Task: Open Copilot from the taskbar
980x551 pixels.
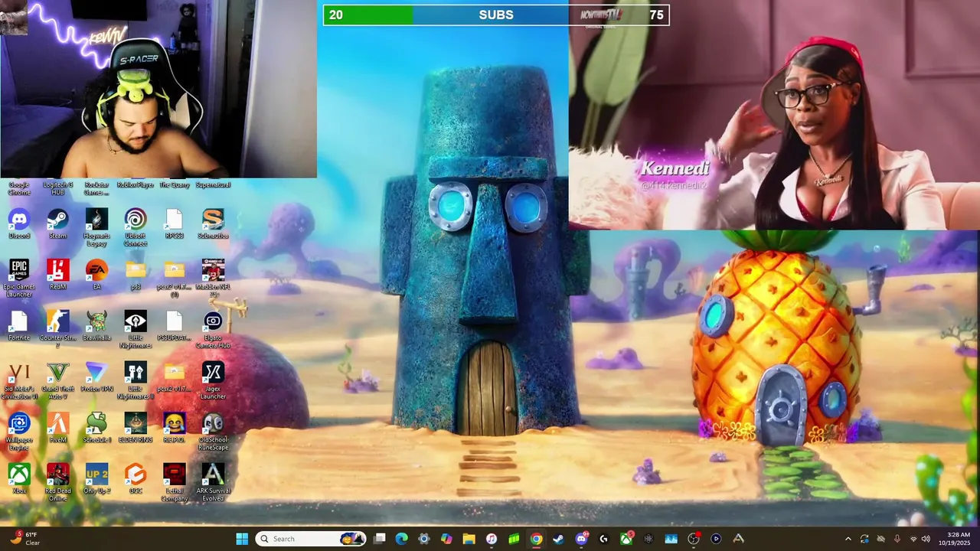Action: [446, 539]
